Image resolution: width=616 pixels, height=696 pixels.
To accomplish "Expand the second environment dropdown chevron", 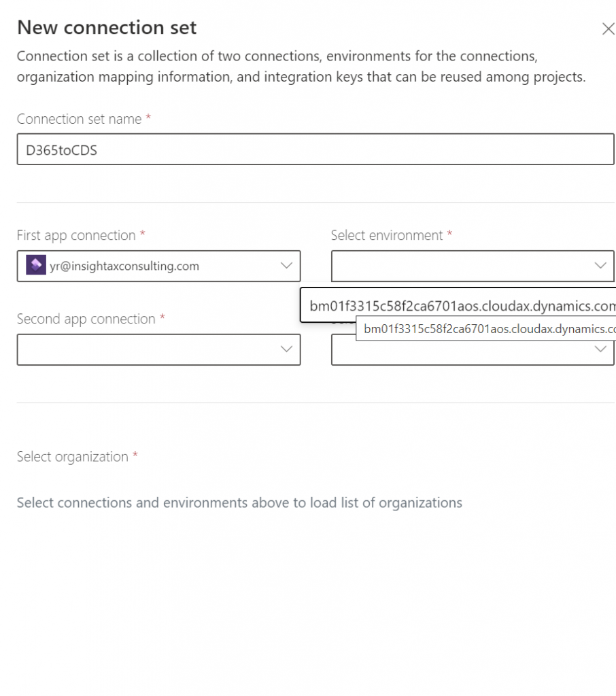I will click(x=600, y=349).
